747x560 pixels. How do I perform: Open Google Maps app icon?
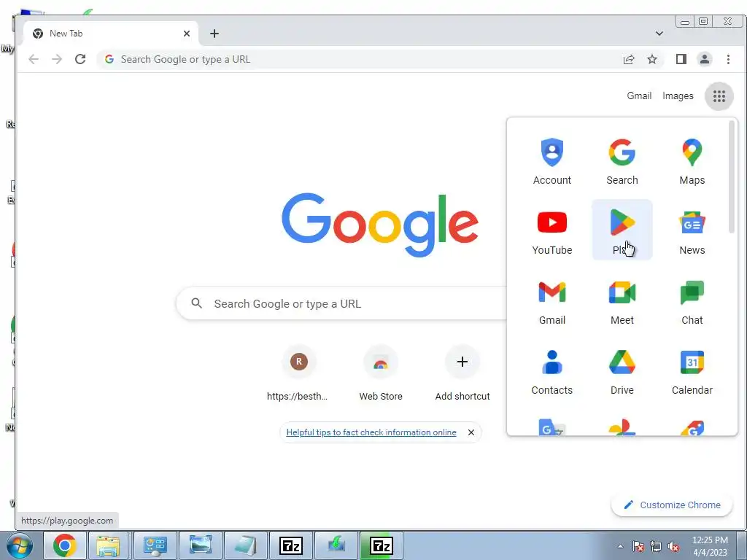point(692,160)
